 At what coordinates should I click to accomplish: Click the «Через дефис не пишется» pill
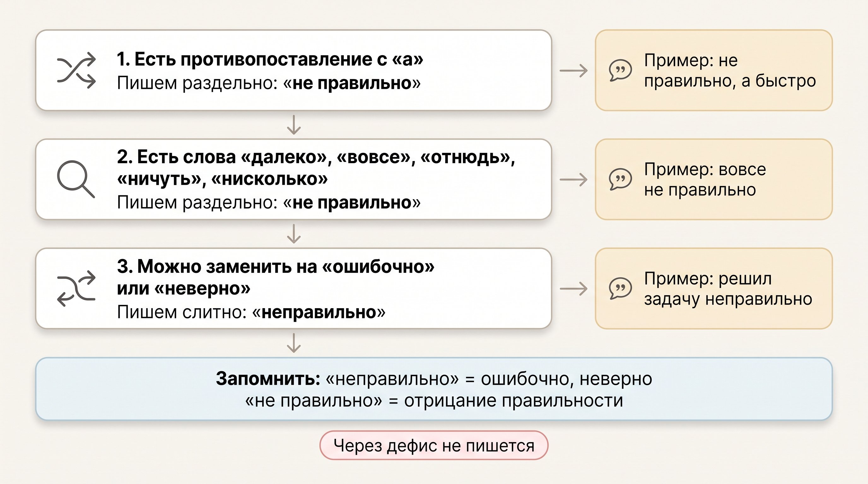[x=434, y=445]
